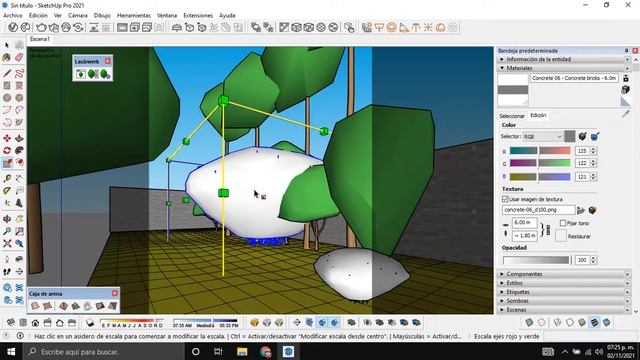640x360 pixels.
Task: Open the Archivo menu
Action: (x=13, y=16)
